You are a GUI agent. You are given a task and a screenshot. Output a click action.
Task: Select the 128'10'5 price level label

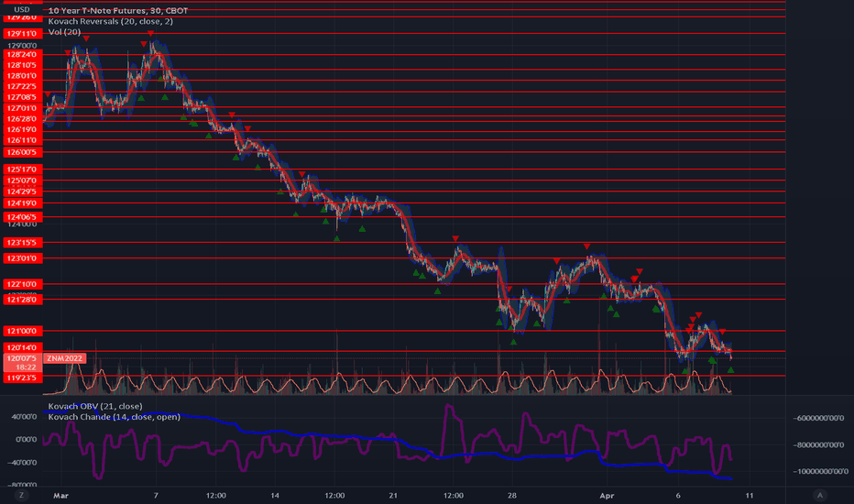[x=22, y=65]
